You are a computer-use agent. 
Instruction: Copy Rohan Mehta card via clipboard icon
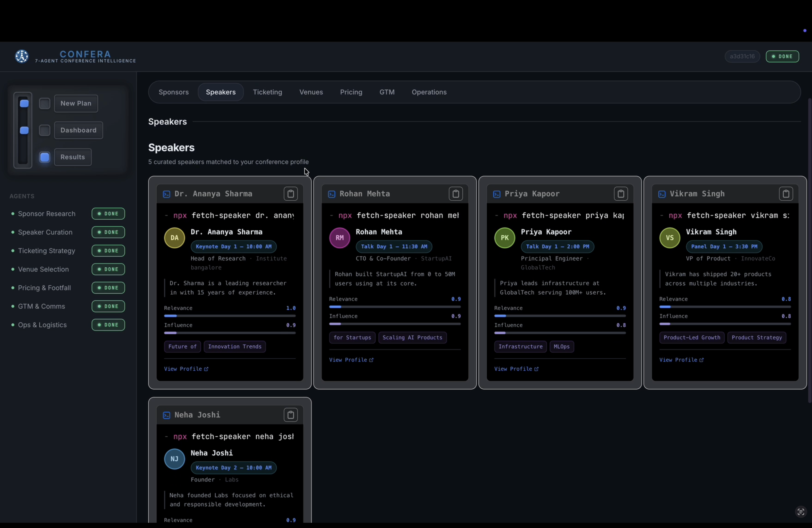click(456, 194)
